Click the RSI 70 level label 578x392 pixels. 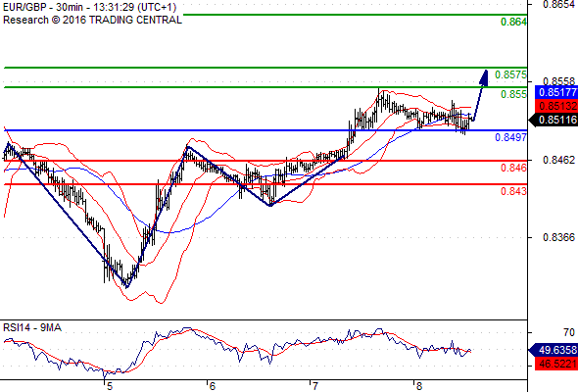[569, 332]
